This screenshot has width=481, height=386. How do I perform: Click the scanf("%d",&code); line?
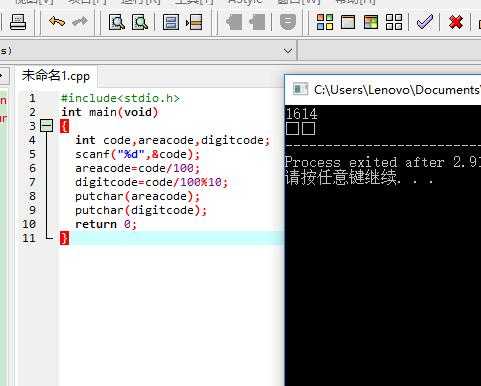[x=137, y=154]
